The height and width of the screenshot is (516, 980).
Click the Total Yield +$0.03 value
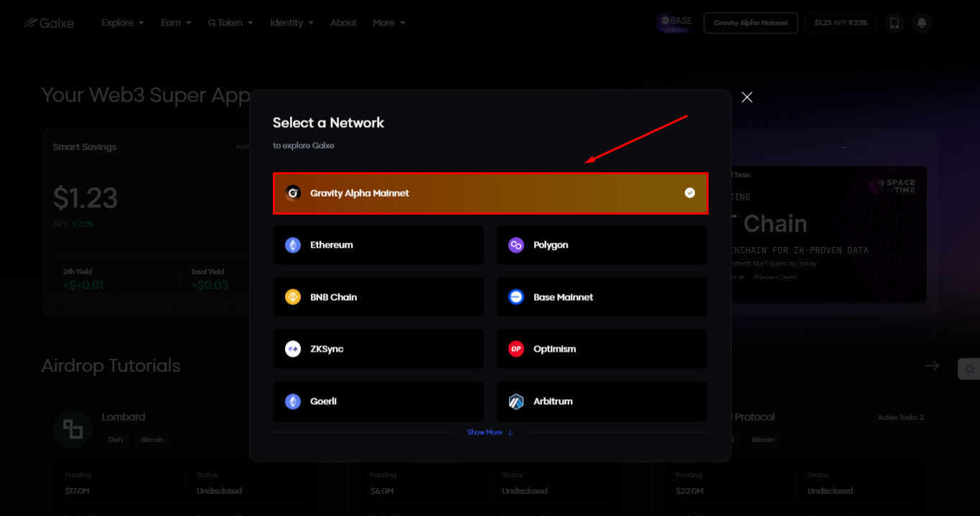coord(210,285)
